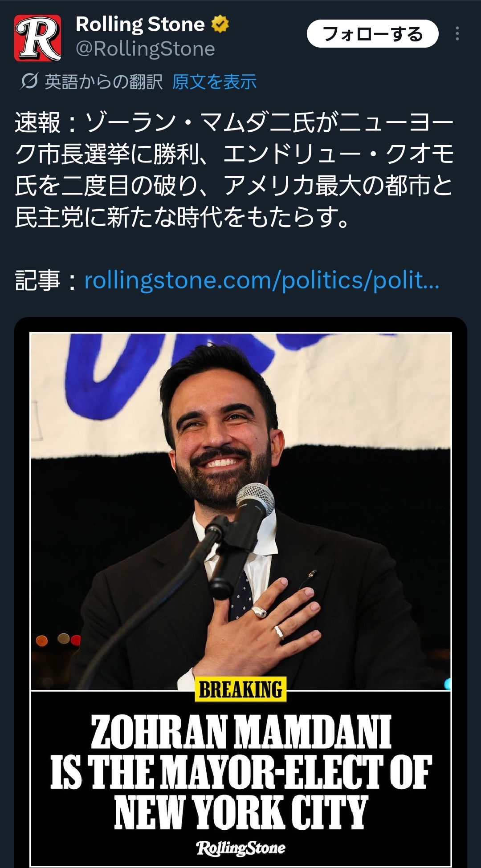Tap the ZOHRAN MAMDANI headline in image
Viewport: 481px width, 868px height.
click(x=241, y=732)
